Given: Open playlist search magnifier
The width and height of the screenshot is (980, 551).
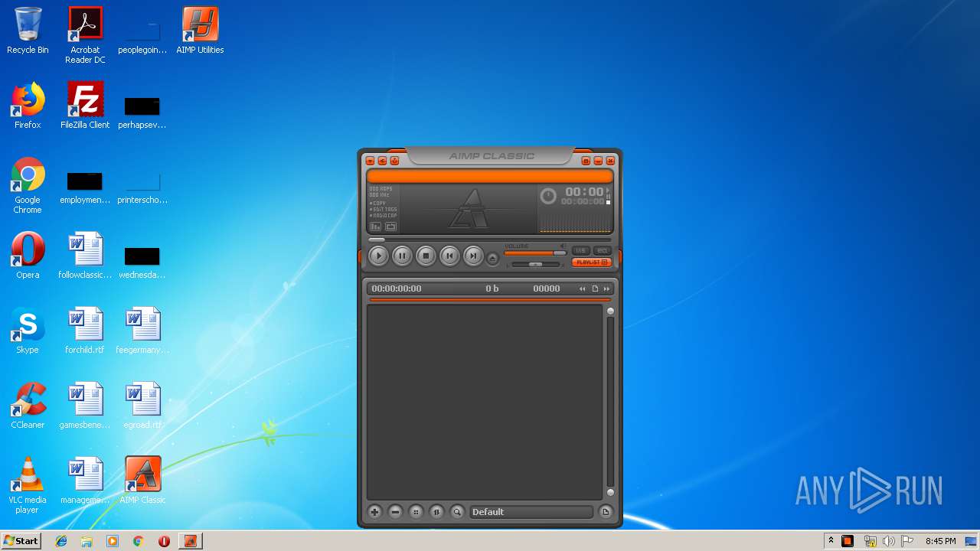Looking at the screenshot, I should (457, 512).
